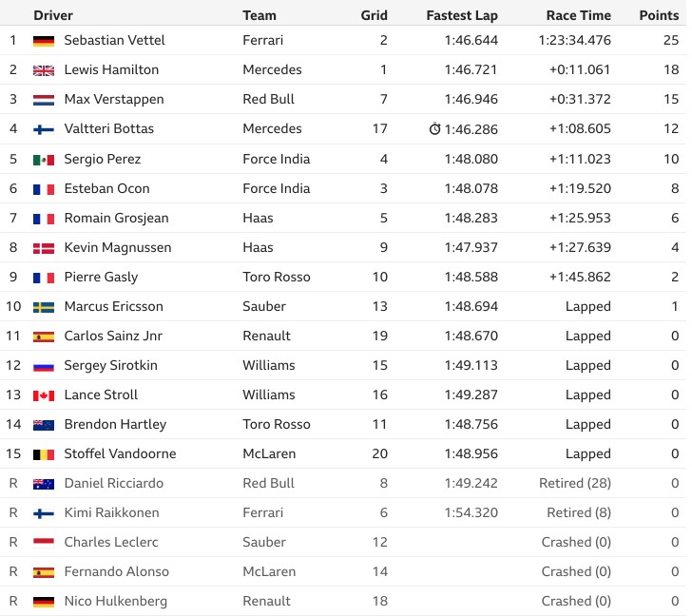Click the Swedish flag beside Marcus Ericsson
The height and width of the screenshot is (616, 692).
(x=44, y=307)
